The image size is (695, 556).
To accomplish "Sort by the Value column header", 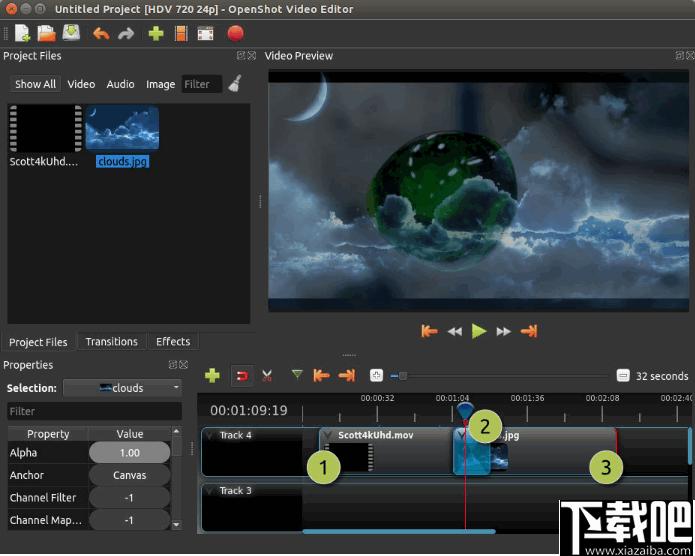I will (129, 434).
